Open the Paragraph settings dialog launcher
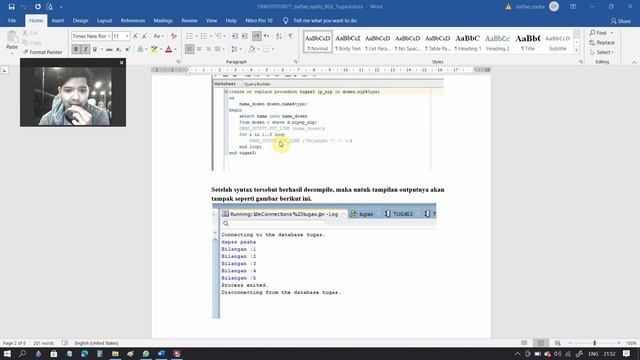 296,62
